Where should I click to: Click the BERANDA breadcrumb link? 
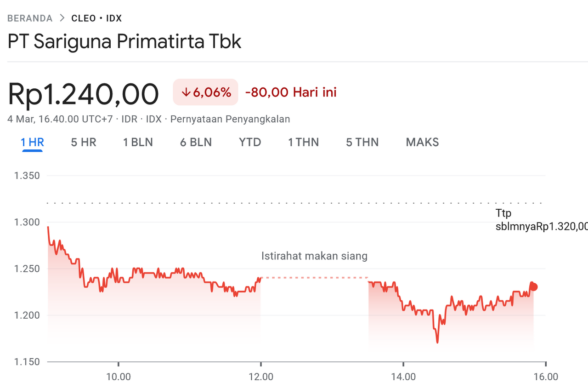pos(30,18)
